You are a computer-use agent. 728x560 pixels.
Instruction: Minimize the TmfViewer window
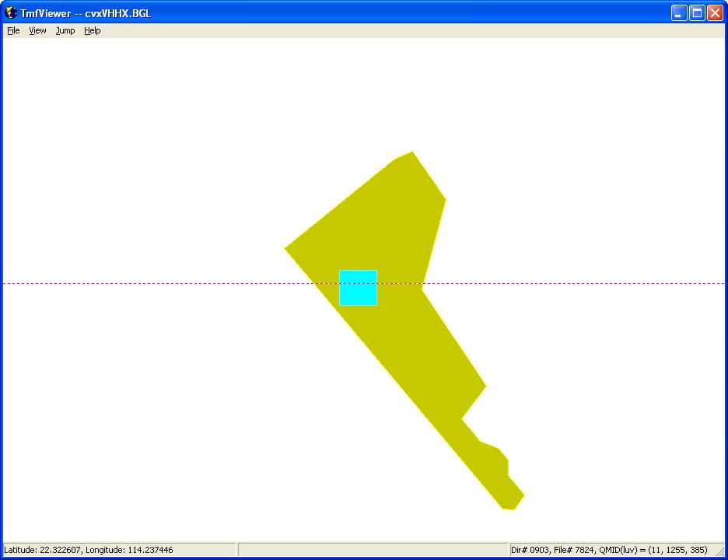(x=679, y=13)
